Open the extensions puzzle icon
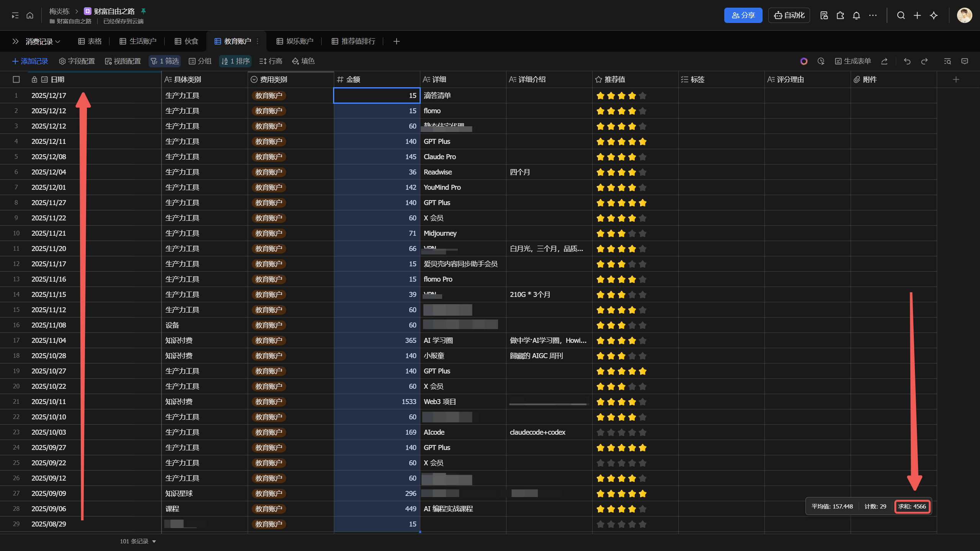980x551 pixels. [840, 15]
